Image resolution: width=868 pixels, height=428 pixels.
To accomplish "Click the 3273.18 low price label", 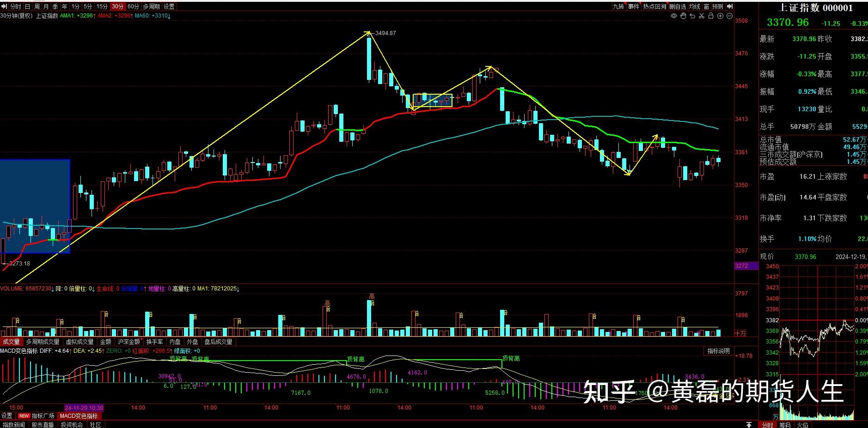I will (x=19, y=264).
